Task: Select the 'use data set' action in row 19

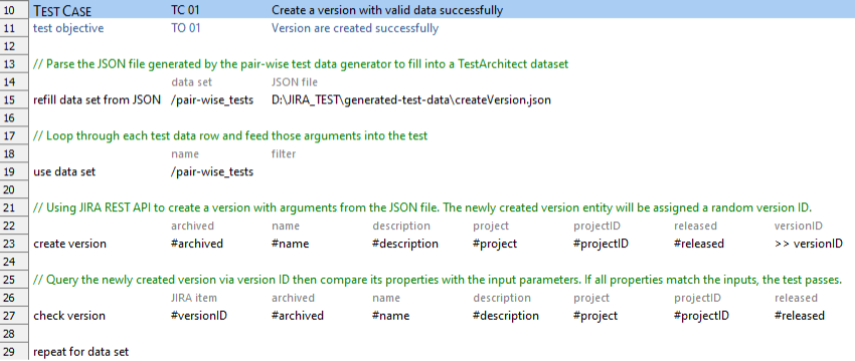Action: 64,172
